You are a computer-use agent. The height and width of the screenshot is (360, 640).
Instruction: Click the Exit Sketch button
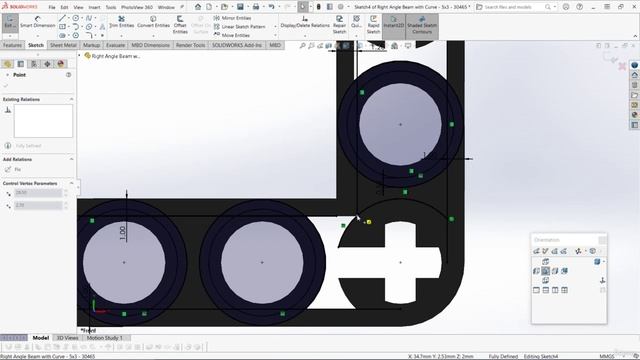tap(9, 22)
